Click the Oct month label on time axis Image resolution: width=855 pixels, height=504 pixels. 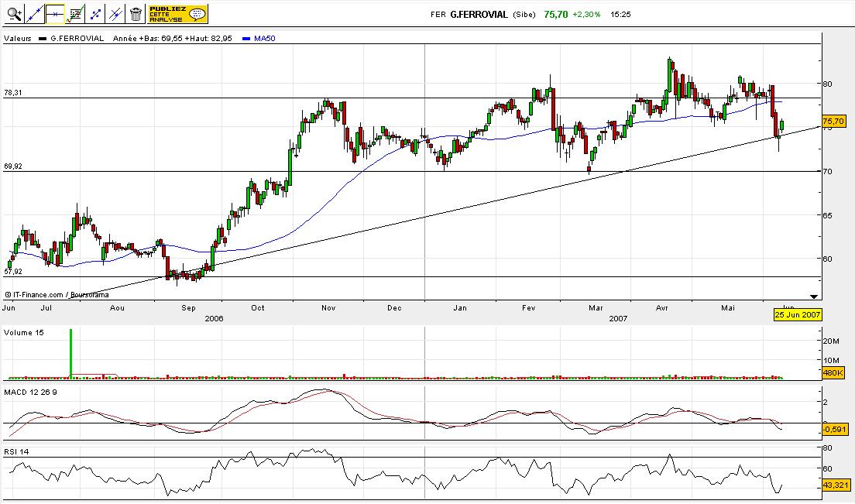[x=258, y=308]
